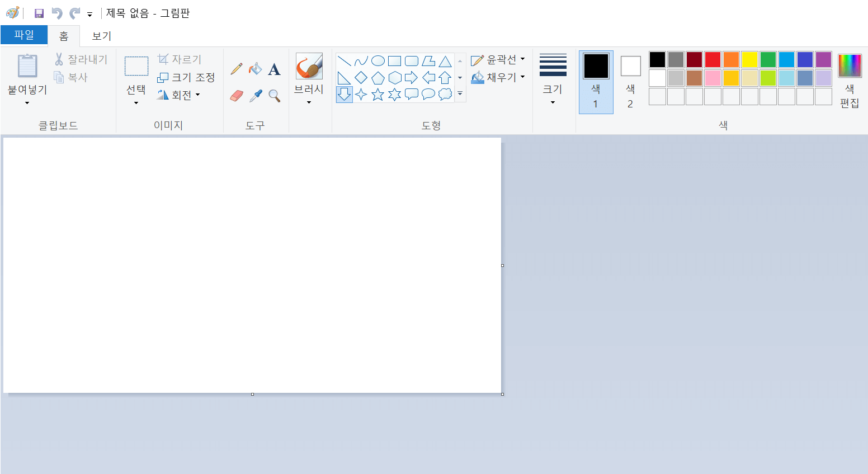The width and height of the screenshot is (868, 474).
Task: Choose the Up arrow shape
Action: (x=445, y=78)
